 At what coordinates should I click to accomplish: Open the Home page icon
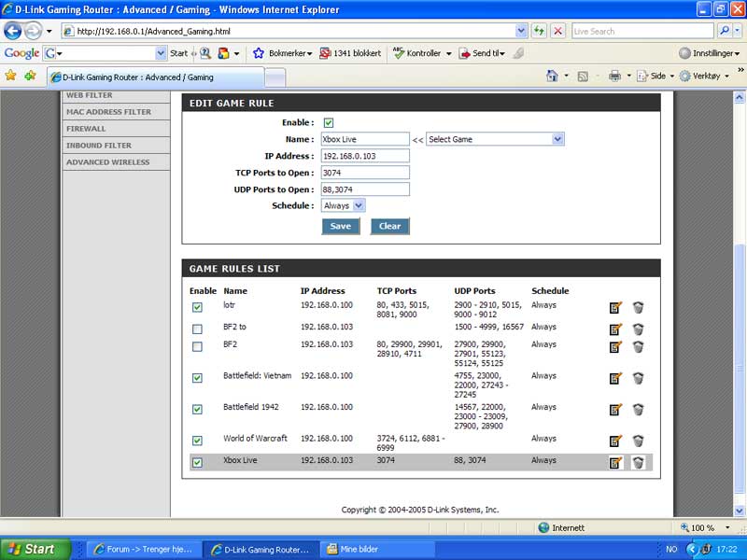point(552,76)
